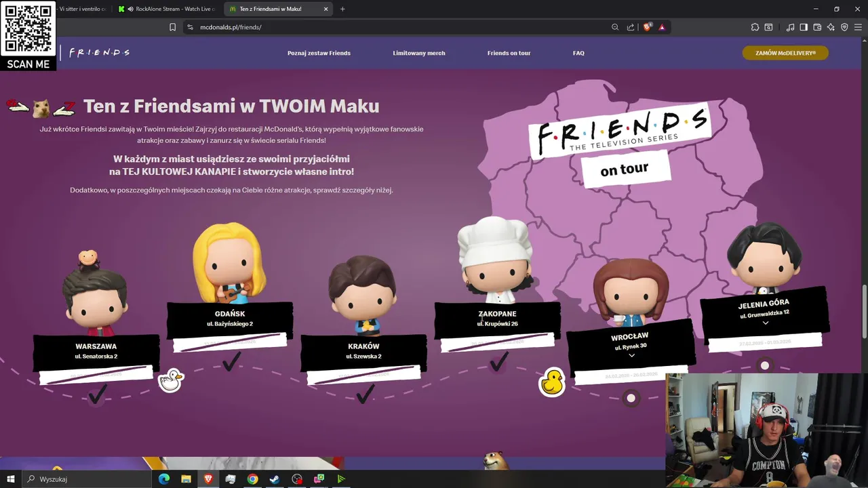The image size is (868, 488).
Task: Open the Windows Start menu
Action: (11, 479)
